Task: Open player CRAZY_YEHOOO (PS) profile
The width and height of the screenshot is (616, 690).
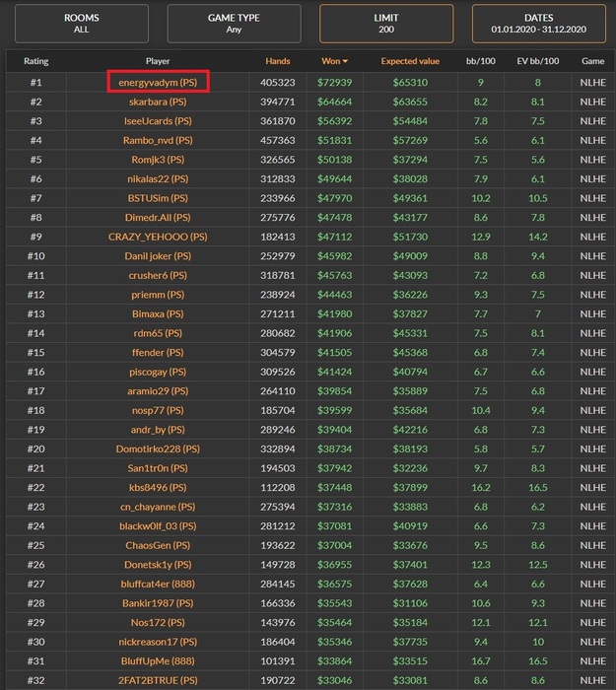Action: point(158,237)
